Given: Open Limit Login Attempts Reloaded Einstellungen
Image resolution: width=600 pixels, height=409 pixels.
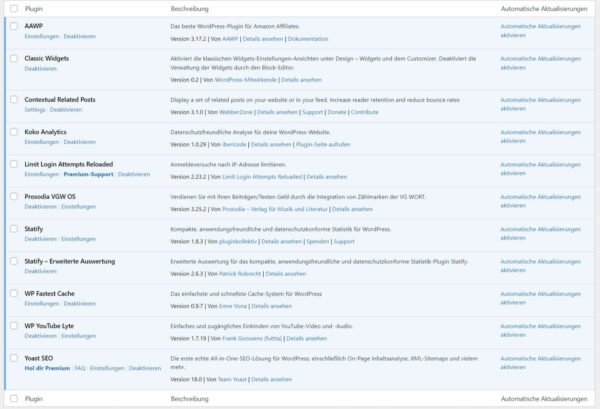Looking at the screenshot, I should click(42, 174).
